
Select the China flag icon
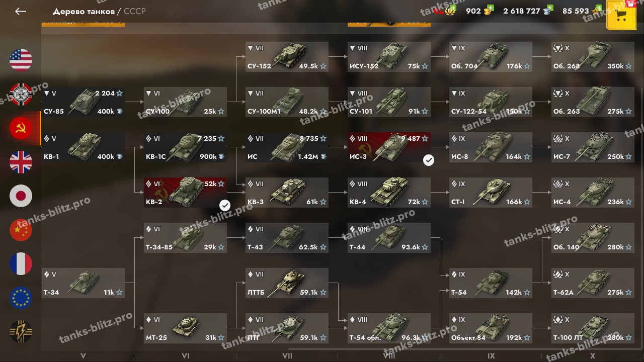(21, 230)
